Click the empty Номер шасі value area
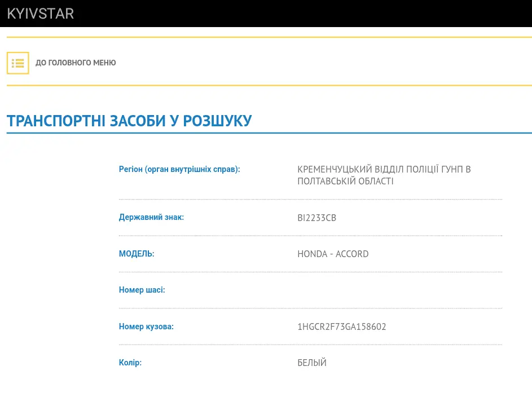The height and width of the screenshot is (406, 532). click(x=395, y=290)
